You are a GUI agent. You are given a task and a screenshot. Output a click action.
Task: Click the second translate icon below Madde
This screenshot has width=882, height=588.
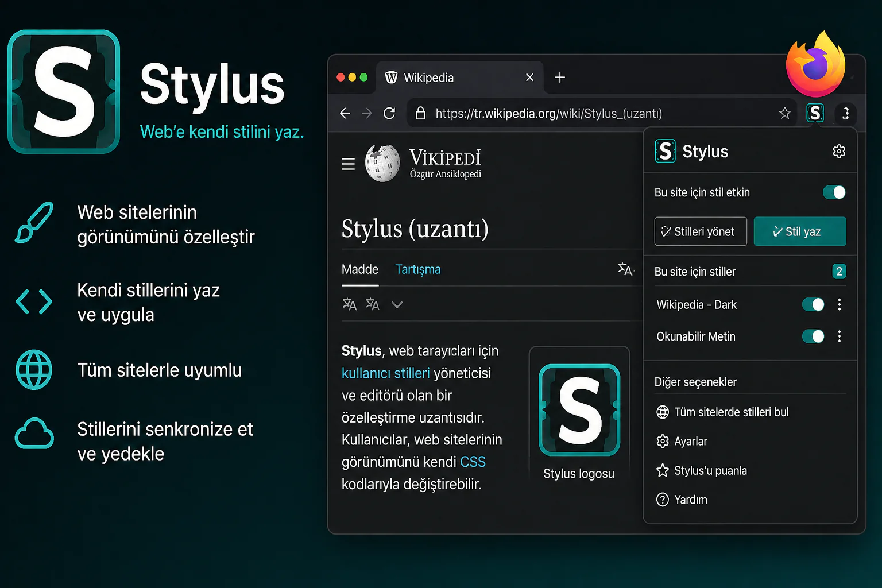(x=373, y=304)
